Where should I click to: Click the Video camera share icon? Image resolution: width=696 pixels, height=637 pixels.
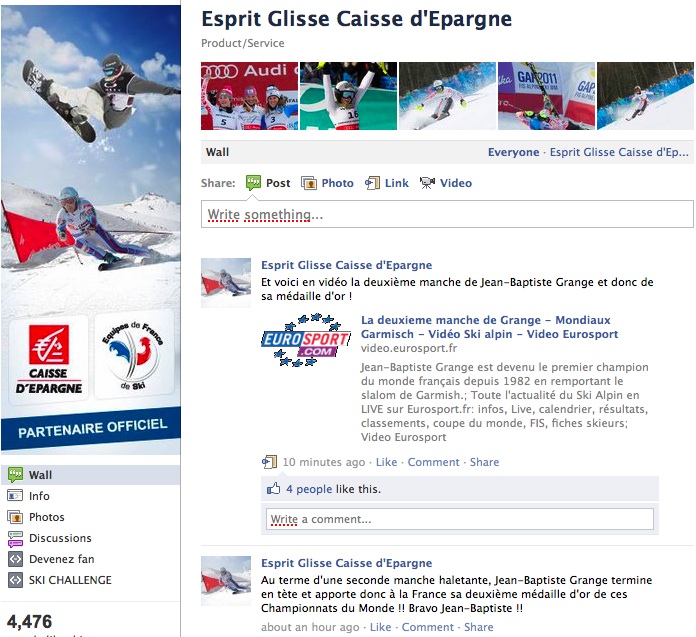(427, 183)
